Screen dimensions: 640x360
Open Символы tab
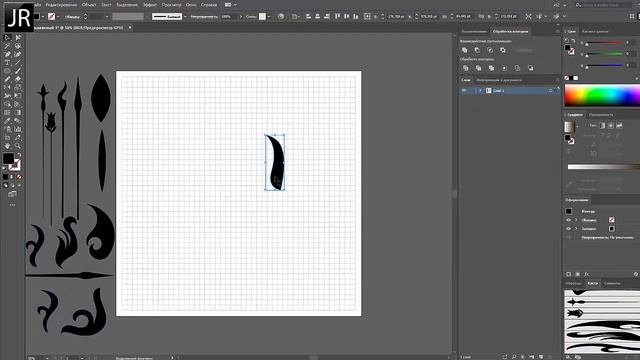pyautogui.click(x=612, y=283)
